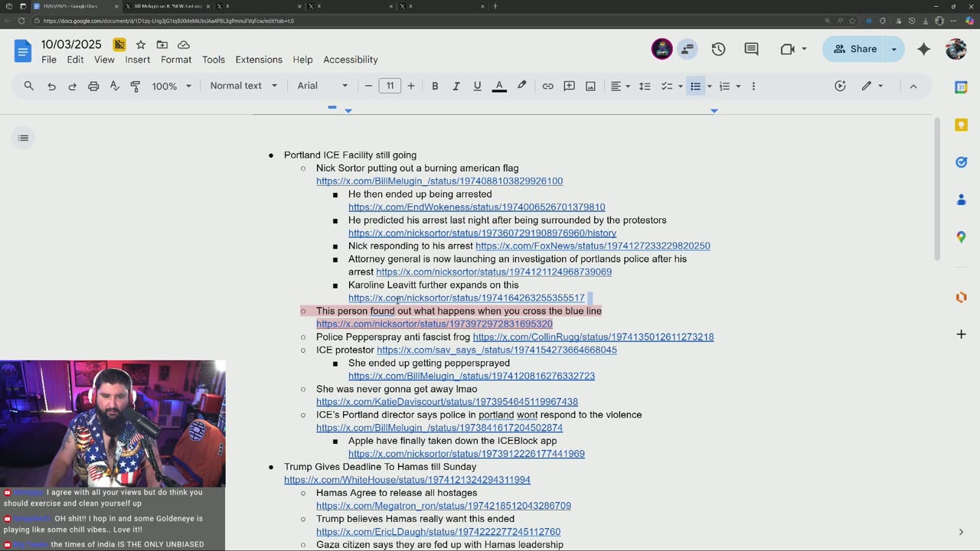Click the Print icon in toolbar
980x551 pixels.
tap(93, 86)
